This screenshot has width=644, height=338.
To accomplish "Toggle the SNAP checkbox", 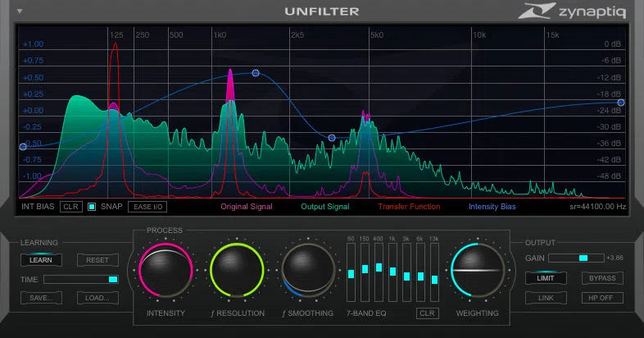I will point(92,207).
